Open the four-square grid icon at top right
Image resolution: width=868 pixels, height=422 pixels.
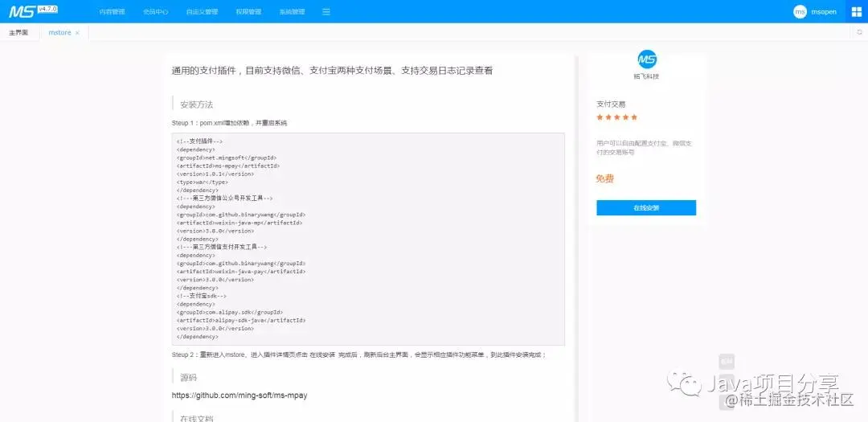coord(857,11)
